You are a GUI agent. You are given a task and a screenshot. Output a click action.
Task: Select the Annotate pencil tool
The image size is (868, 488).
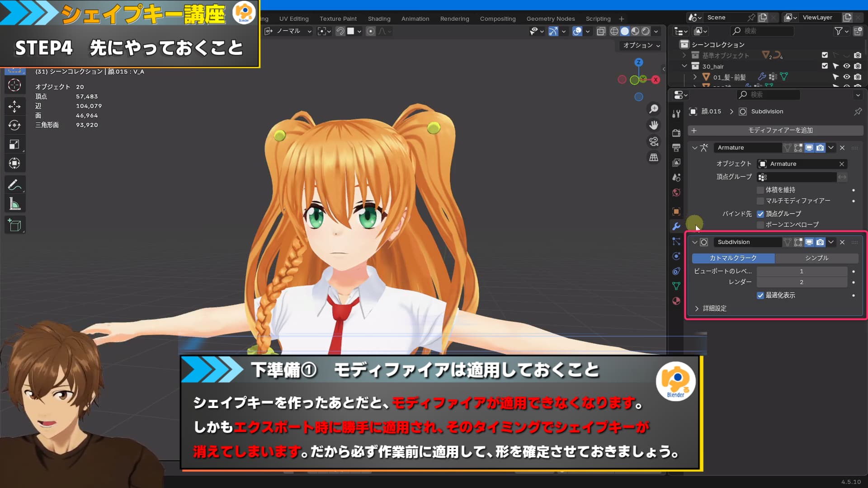tap(14, 185)
